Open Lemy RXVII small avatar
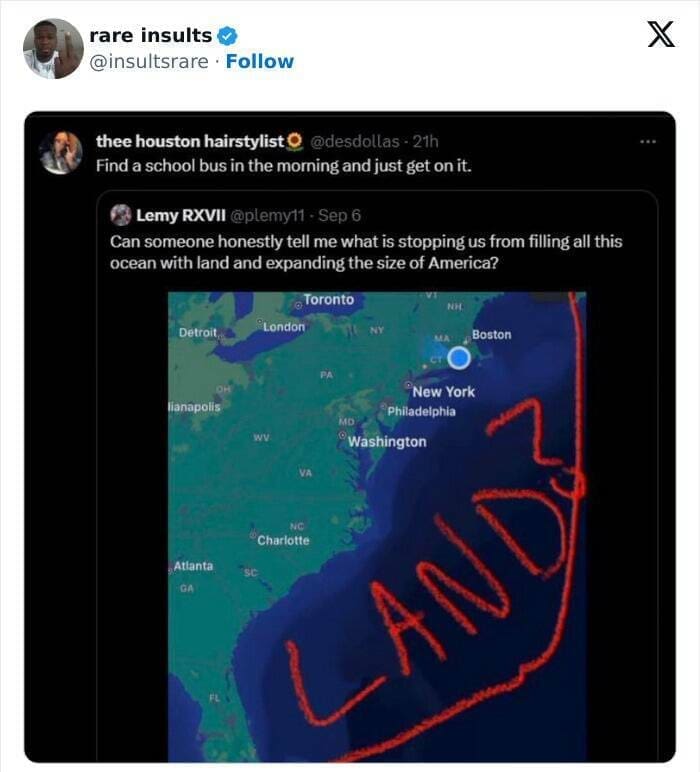Image resolution: width=700 pixels, height=772 pixels. point(120,215)
